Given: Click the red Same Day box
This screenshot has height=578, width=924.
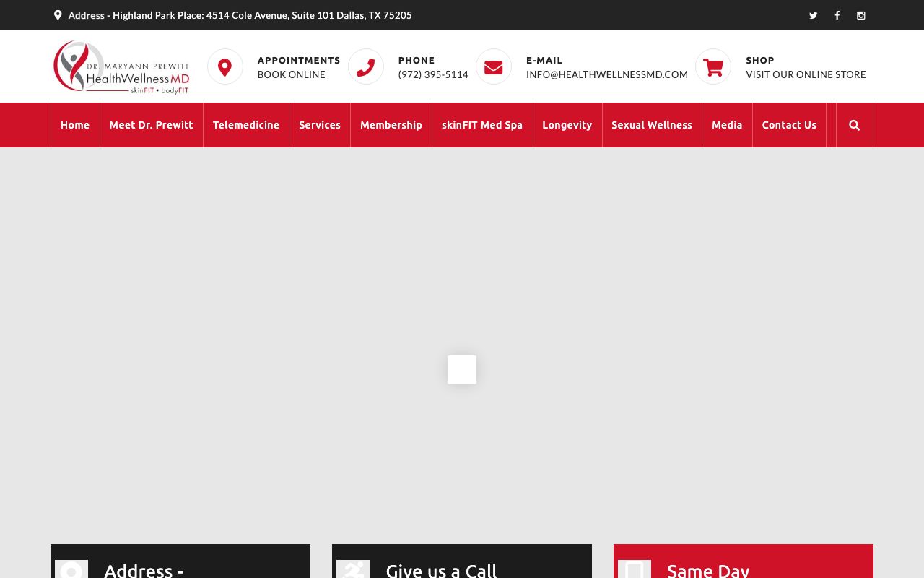Looking at the screenshot, I should click(743, 562).
